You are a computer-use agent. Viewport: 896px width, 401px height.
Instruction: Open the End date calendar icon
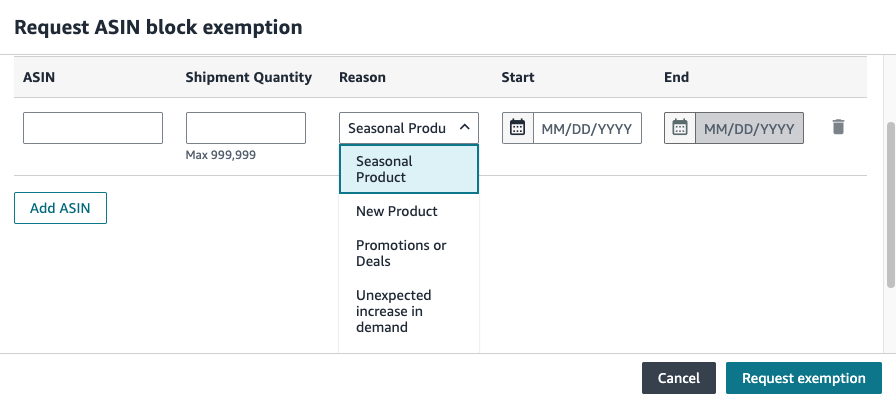pos(680,128)
